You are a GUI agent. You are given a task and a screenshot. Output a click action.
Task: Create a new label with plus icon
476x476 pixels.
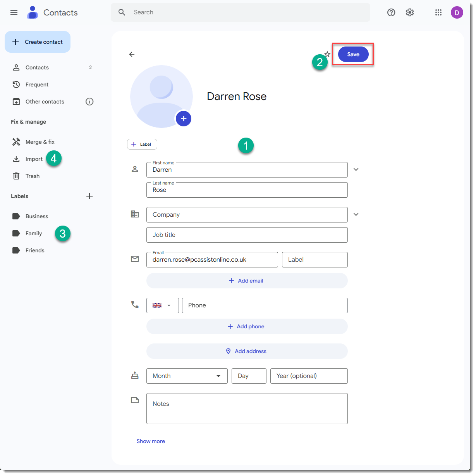click(x=89, y=196)
